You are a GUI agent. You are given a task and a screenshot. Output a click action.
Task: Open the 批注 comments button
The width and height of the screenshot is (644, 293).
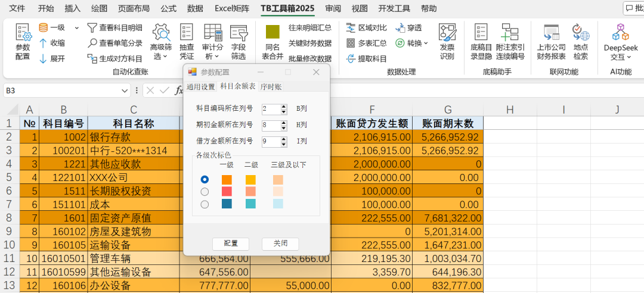634,8
